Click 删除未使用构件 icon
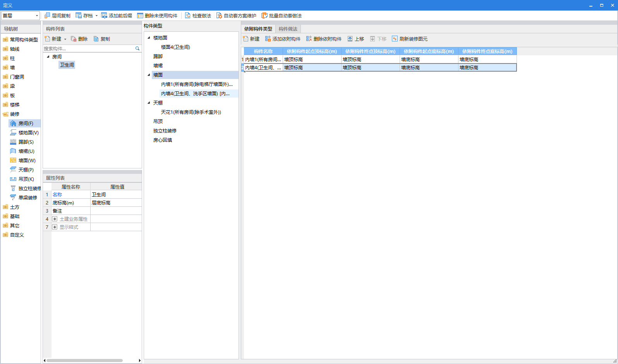This screenshot has height=364, width=618. pos(140,15)
